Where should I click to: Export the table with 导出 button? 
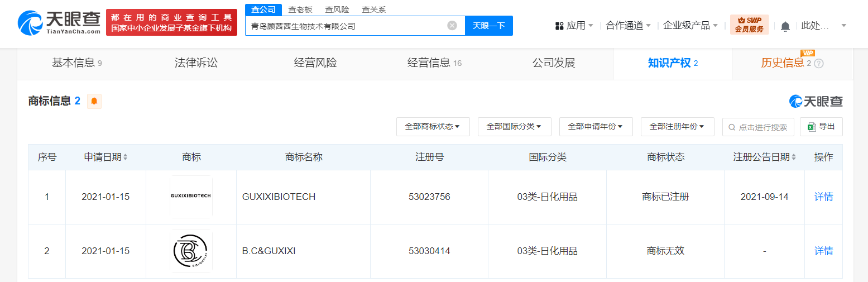(x=821, y=127)
